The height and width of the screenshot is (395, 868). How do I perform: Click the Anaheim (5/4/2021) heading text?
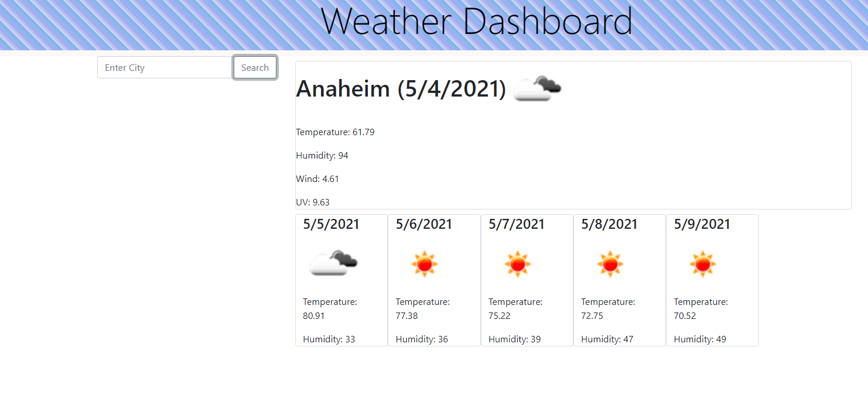point(402,89)
